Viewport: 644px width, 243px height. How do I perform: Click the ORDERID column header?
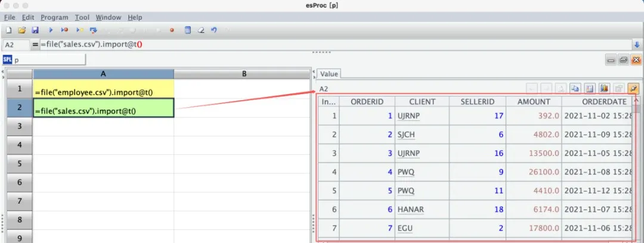click(367, 102)
